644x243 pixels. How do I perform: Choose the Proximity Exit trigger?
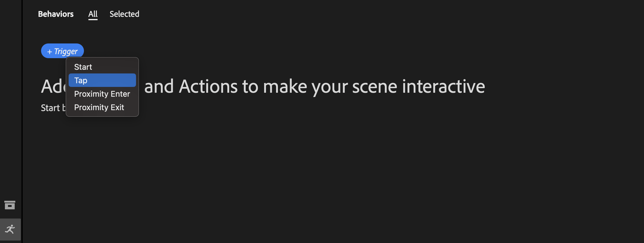[99, 107]
